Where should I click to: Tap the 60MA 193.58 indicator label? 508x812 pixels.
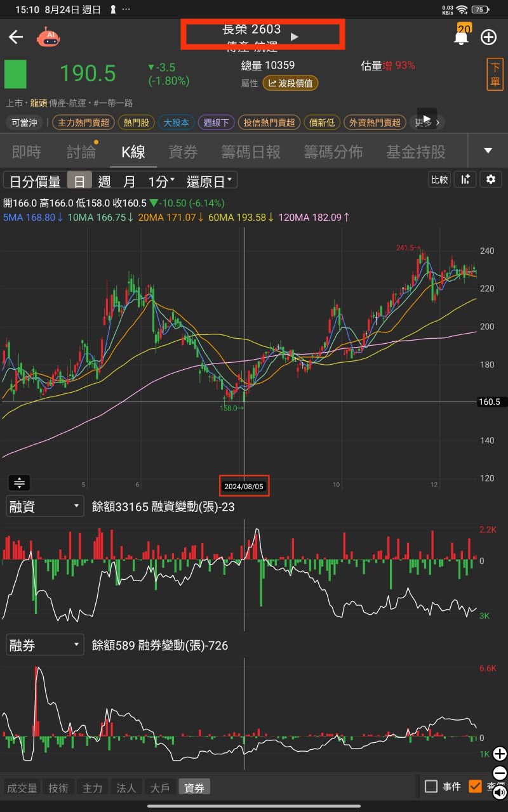point(241,217)
